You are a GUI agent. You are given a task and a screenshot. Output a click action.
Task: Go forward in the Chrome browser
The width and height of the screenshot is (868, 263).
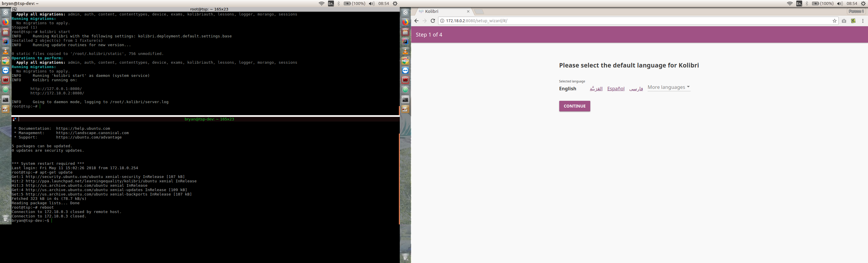pyautogui.click(x=425, y=21)
